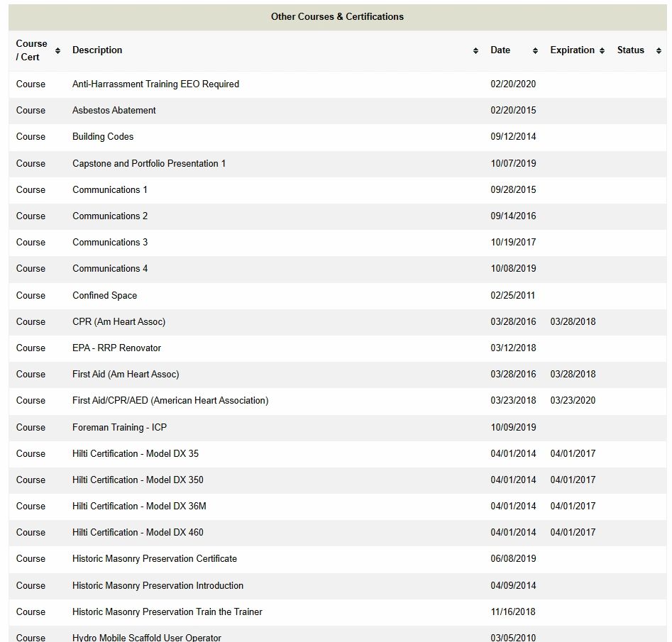Click the date 02/25/2011
The height and width of the screenshot is (642, 672).
point(512,295)
